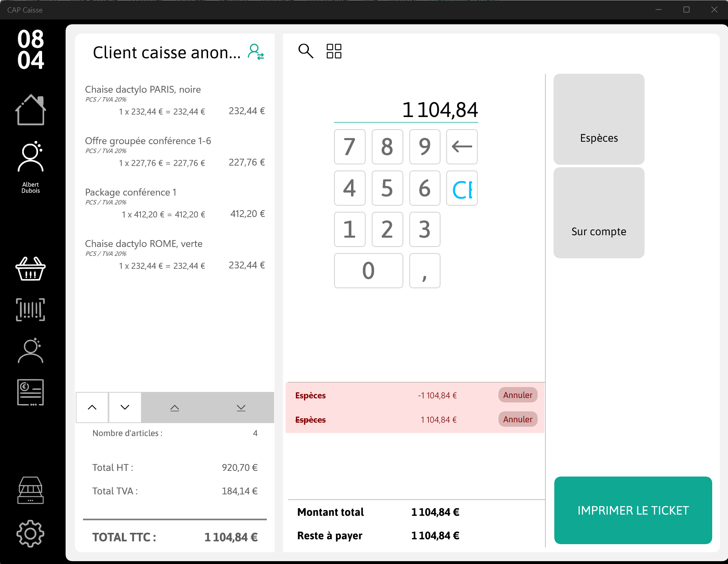
Task: Click the backspace arrow key
Action: pyautogui.click(x=462, y=147)
